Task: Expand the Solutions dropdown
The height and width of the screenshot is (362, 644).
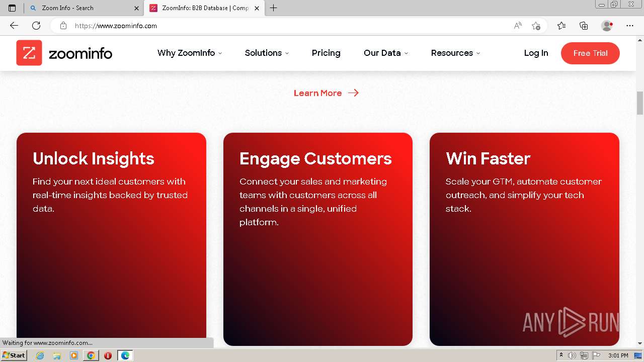Action: click(x=267, y=53)
